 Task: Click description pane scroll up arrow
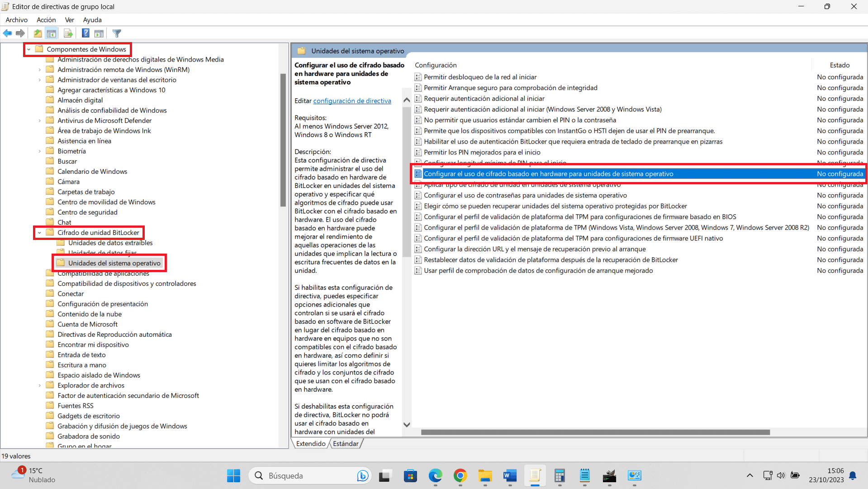pos(407,100)
